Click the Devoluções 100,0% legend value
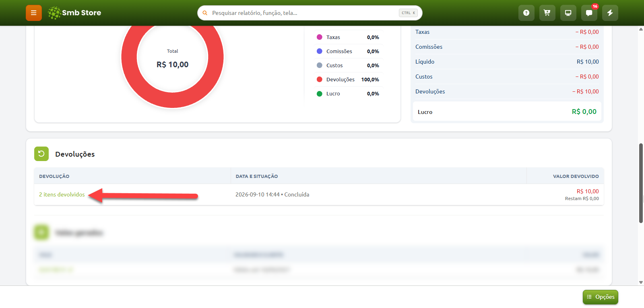Viewport: 644px width, 308px height. coord(370,79)
